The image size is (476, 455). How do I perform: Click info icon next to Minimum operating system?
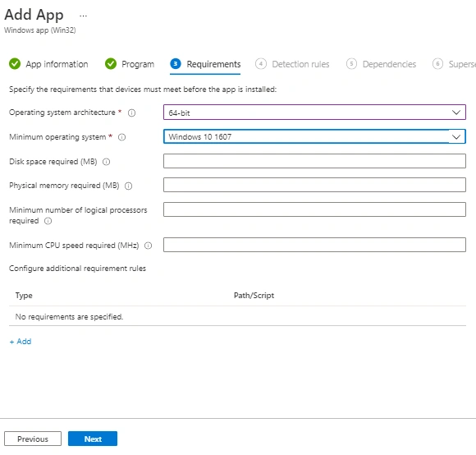[121, 137]
